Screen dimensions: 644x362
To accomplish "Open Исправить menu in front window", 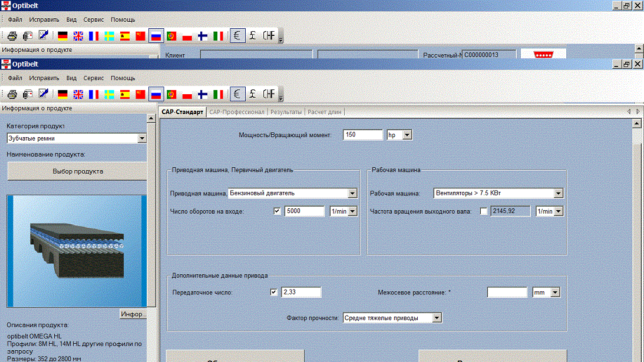I will (x=44, y=78).
